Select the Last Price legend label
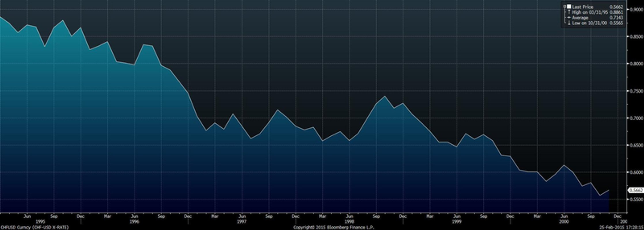 click(582, 7)
